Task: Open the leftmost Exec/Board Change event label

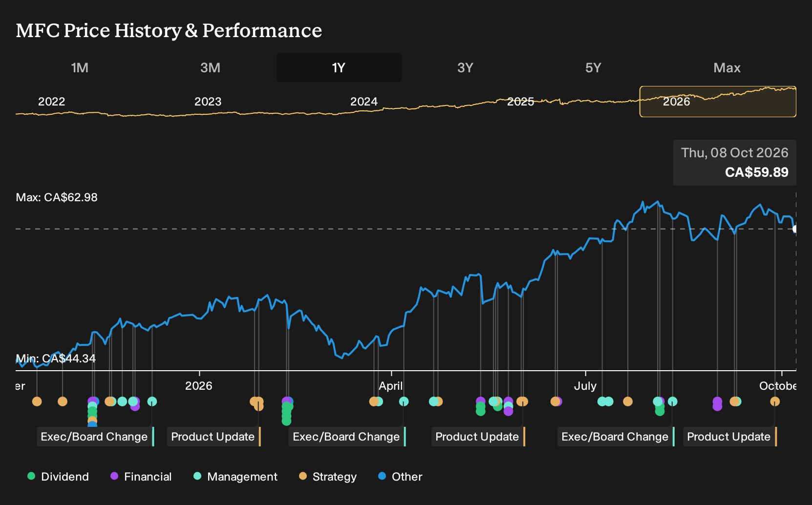Action: tap(95, 437)
